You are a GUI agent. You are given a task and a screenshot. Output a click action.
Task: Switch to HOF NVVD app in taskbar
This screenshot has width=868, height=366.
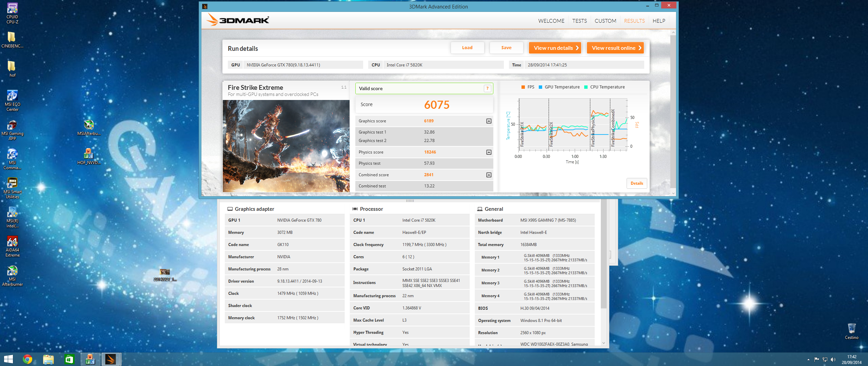click(90, 359)
